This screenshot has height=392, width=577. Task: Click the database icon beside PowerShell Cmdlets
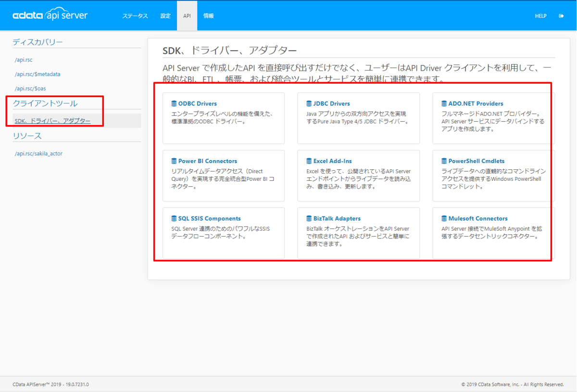[444, 161]
